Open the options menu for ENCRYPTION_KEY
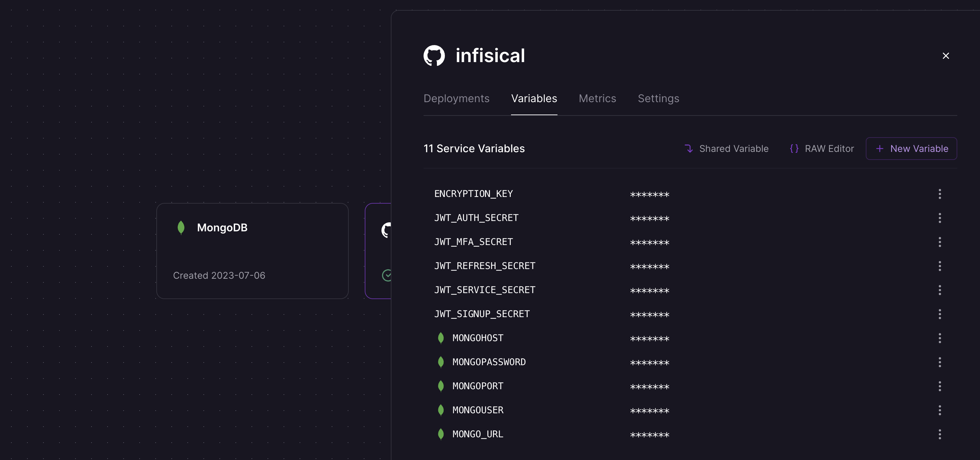Screen dimensions: 980x460 click(940, 194)
